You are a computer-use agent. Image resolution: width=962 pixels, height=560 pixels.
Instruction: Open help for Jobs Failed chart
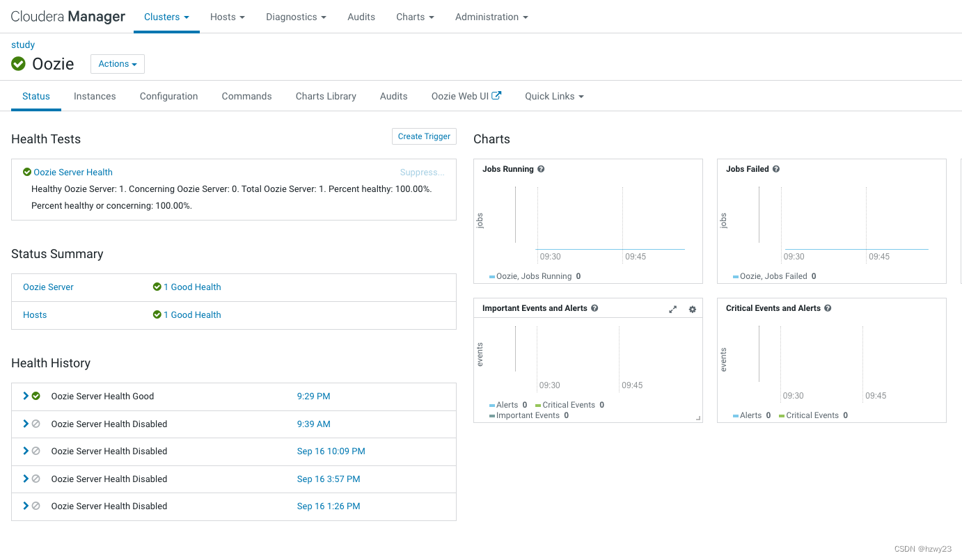tap(776, 169)
